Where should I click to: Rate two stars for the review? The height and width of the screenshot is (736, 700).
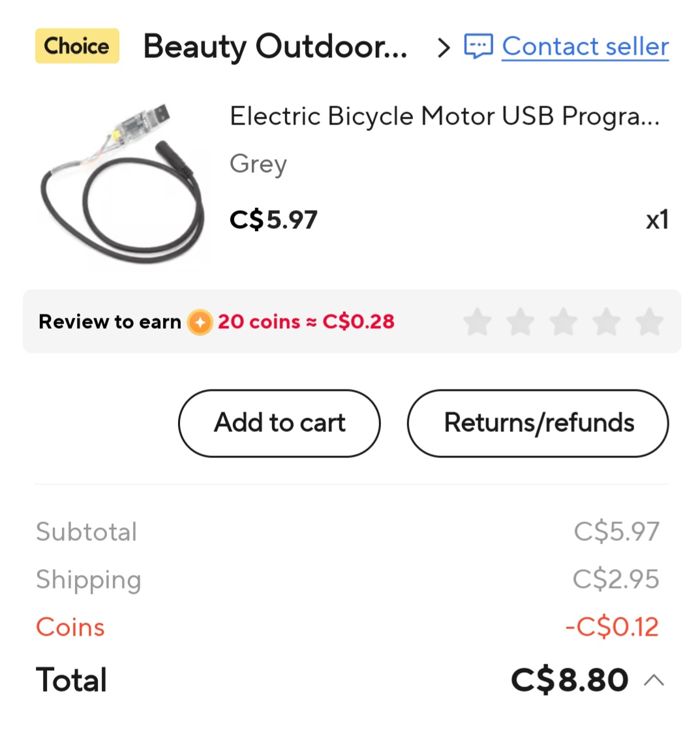click(x=521, y=322)
